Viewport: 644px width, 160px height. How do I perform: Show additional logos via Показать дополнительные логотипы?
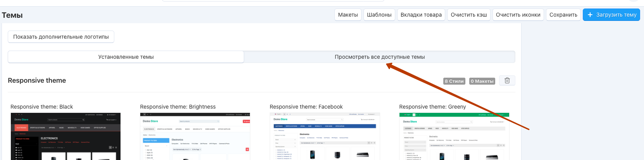click(61, 37)
